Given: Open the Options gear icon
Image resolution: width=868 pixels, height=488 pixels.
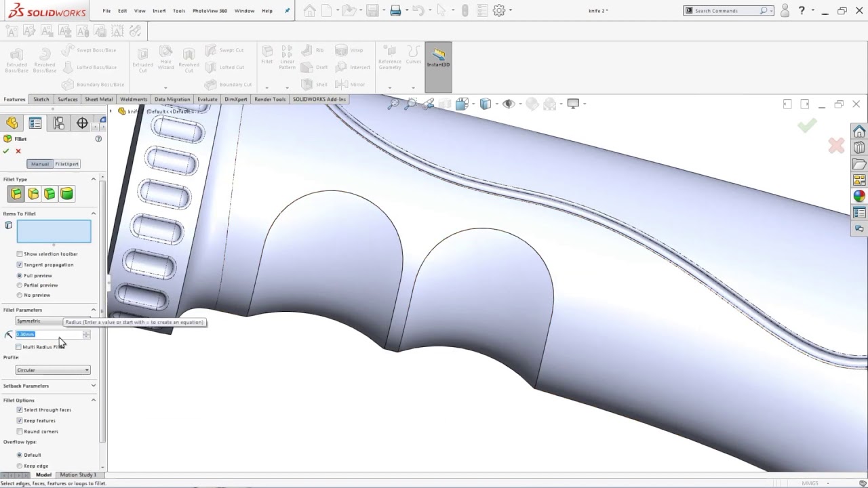Looking at the screenshot, I should pos(499,11).
